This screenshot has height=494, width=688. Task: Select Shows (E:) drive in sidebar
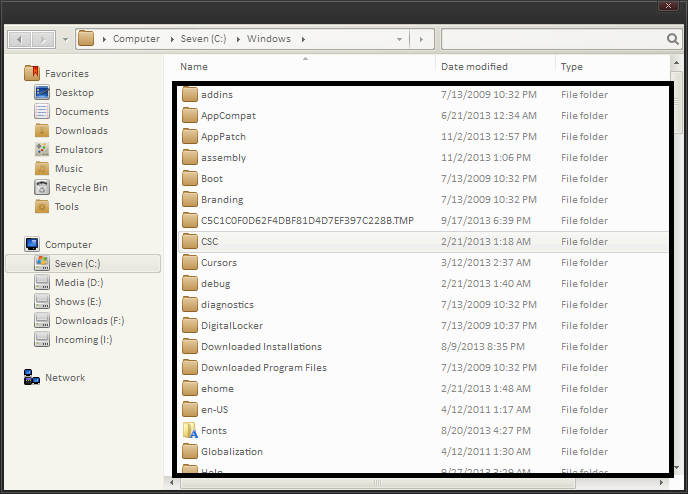click(x=78, y=302)
